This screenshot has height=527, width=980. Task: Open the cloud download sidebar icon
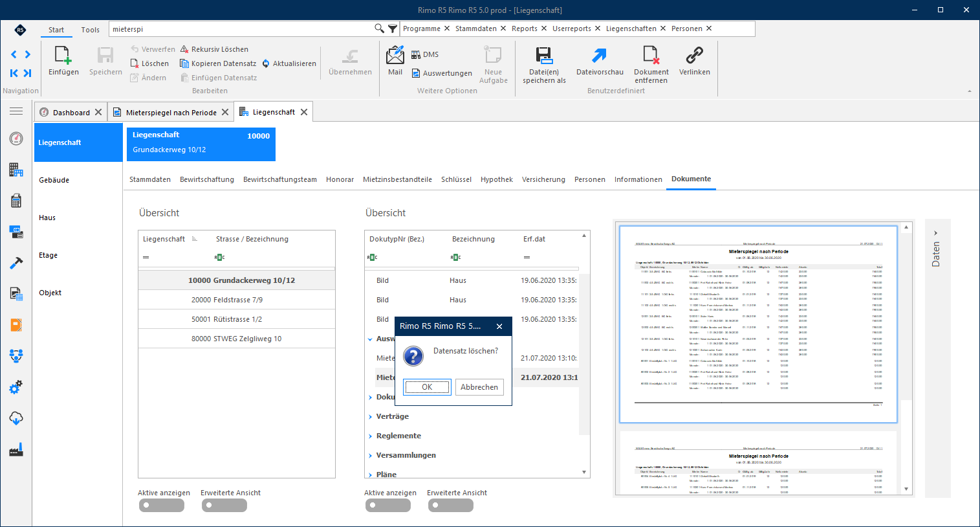tap(16, 418)
